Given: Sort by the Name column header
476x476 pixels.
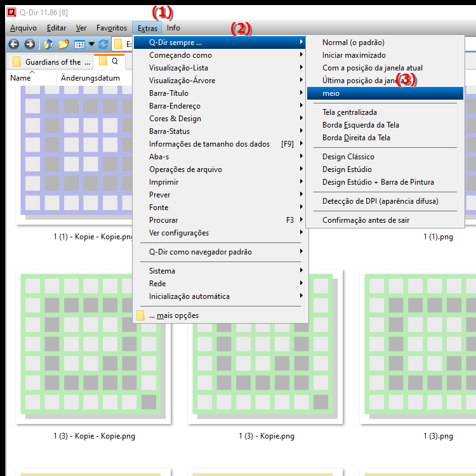Looking at the screenshot, I should point(32,78).
